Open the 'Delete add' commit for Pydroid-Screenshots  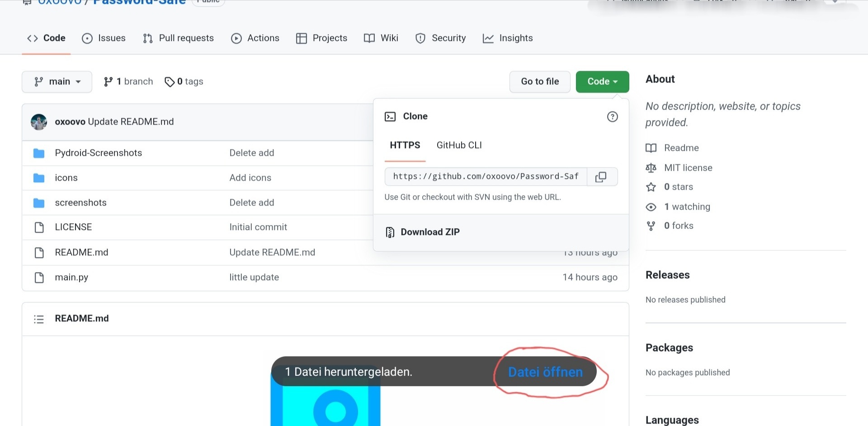pos(252,153)
